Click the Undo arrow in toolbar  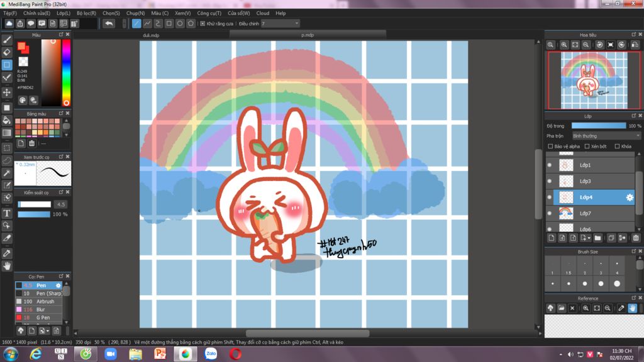(x=109, y=23)
